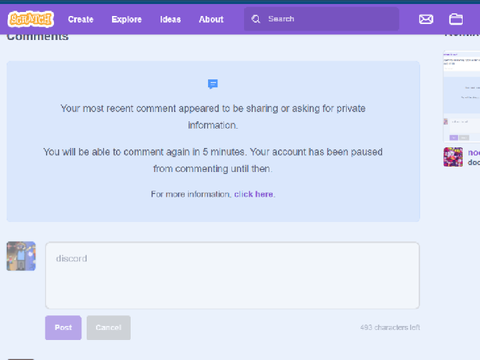Open the remix author's colorful avatar
The width and height of the screenshot is (480, 360).
coord(453,157)
